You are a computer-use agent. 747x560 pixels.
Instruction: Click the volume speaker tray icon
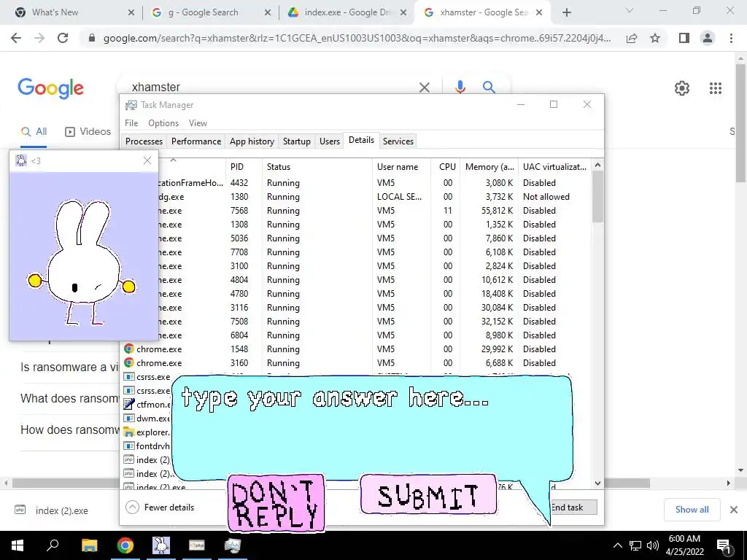pos(653,545)
